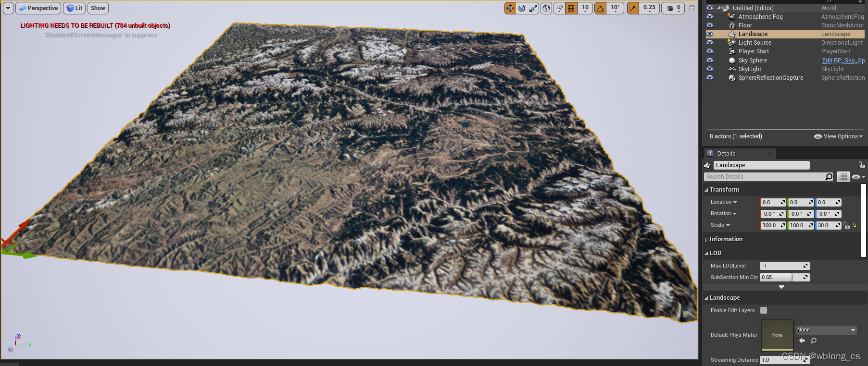Toggle the Details panel lock icon
The width and height of the screenshot is (868, 366).
[x=861, y=165]
